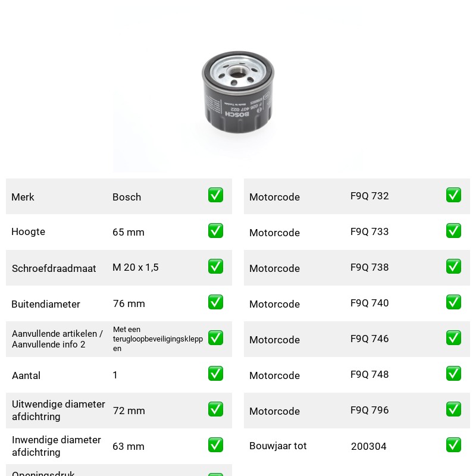Click checkmark for Uitwendige diameter afdichtring
The image size is (476, 476).
(x=215, y=409)
